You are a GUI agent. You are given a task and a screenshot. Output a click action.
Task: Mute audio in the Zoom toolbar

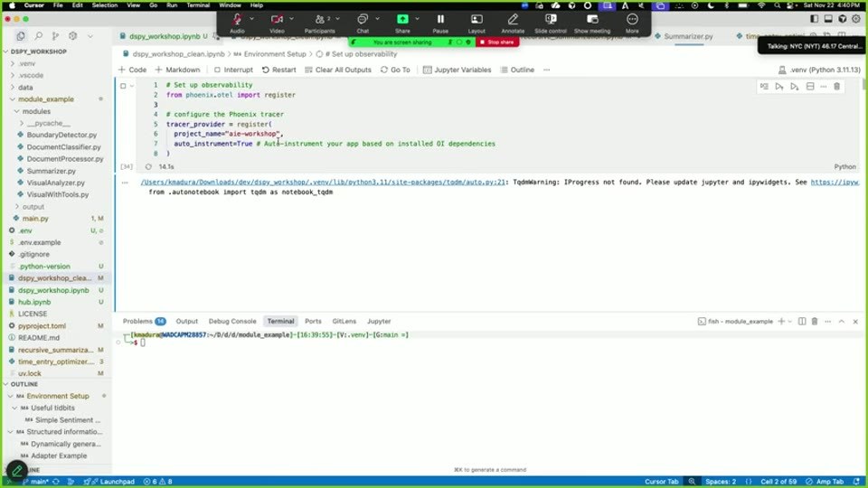point(237,23)
